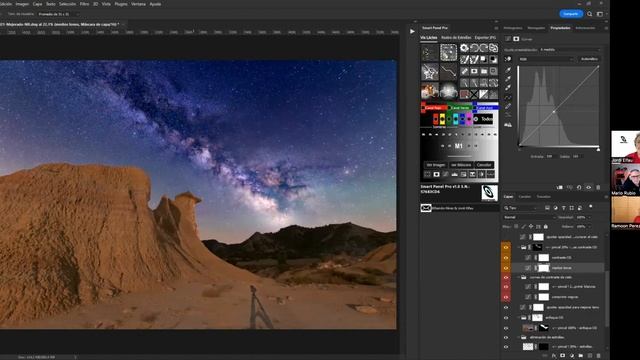
Task: Select the gray point eyedropper in Curves
Action: pos(508,79)
